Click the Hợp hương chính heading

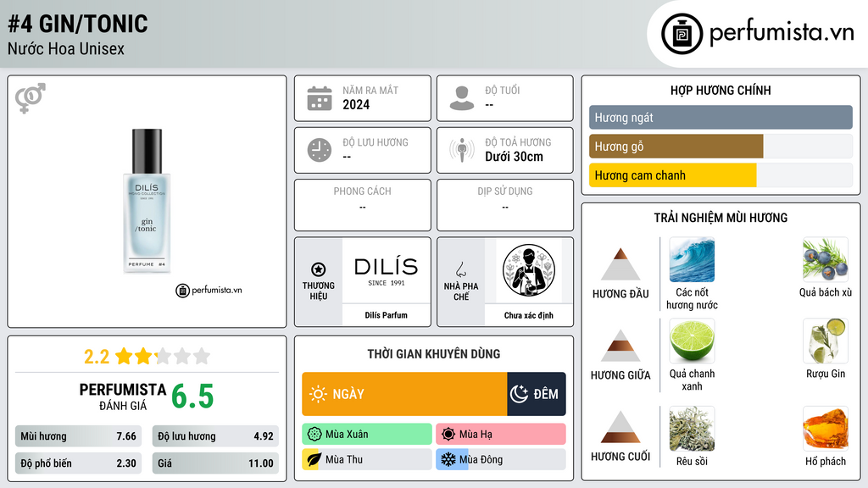point(721,90)
